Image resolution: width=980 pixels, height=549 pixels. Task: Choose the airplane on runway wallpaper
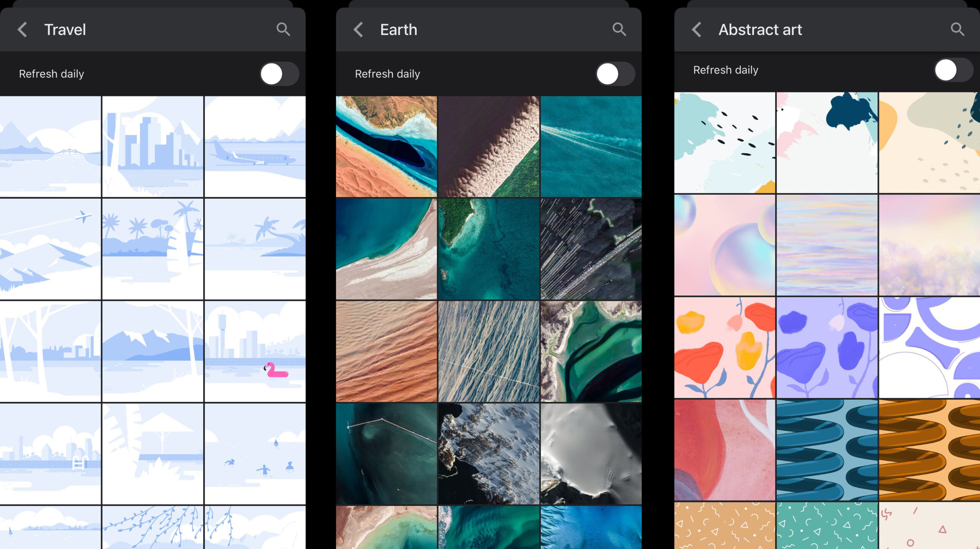(x=255, y=147)
